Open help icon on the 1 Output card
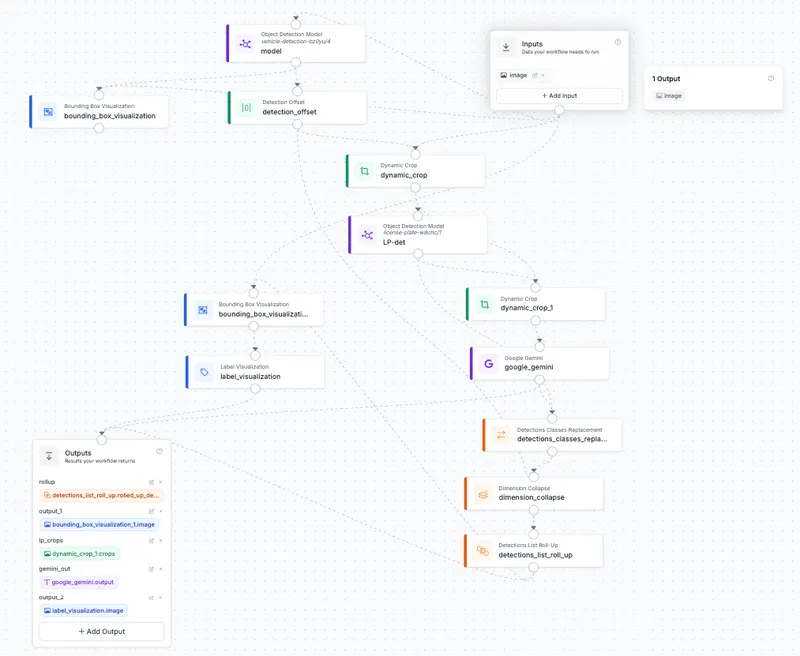 pyautogui.click(x=771, y=78)
